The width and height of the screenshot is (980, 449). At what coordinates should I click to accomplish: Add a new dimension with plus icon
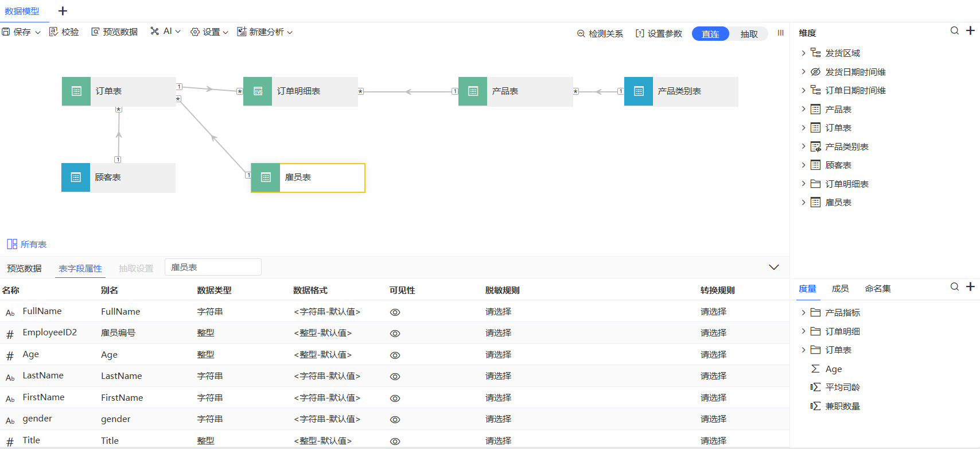point(970,31)
